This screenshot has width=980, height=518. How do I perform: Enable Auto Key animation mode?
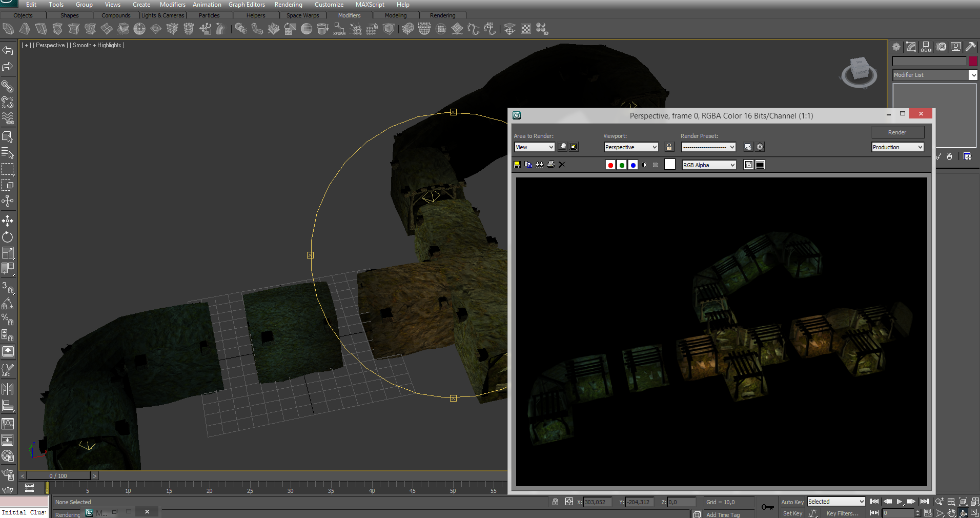click(x=792, y=502)
